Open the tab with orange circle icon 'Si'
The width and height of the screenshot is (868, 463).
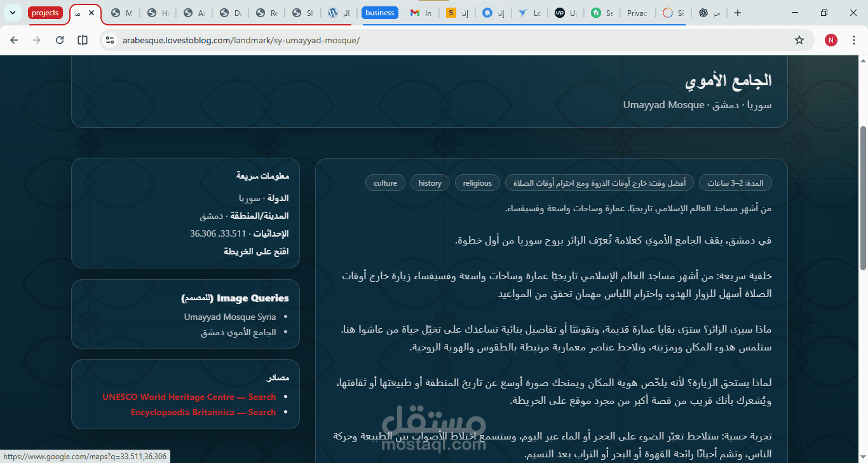click(673, 13)
